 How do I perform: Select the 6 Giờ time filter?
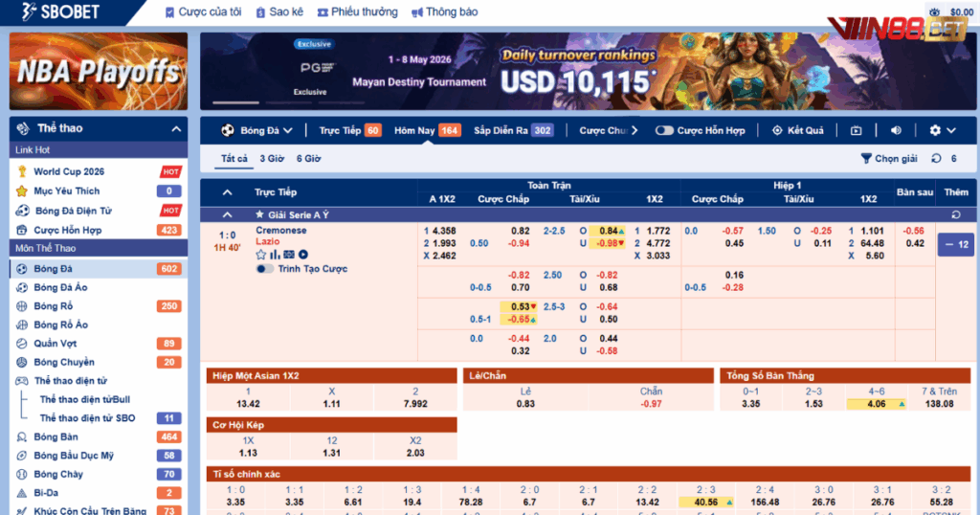pyautogui.click(x=308, y=159)
